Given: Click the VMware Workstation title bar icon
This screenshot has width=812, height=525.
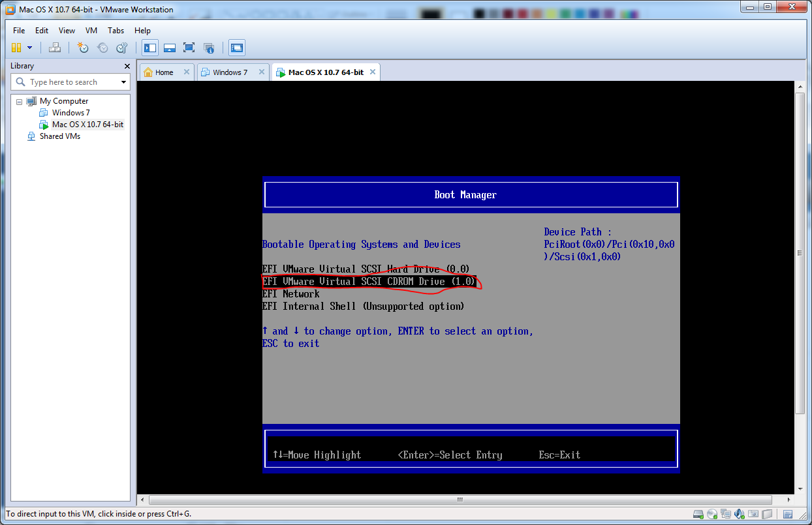Looking at the screenshot, I should 10,10.
